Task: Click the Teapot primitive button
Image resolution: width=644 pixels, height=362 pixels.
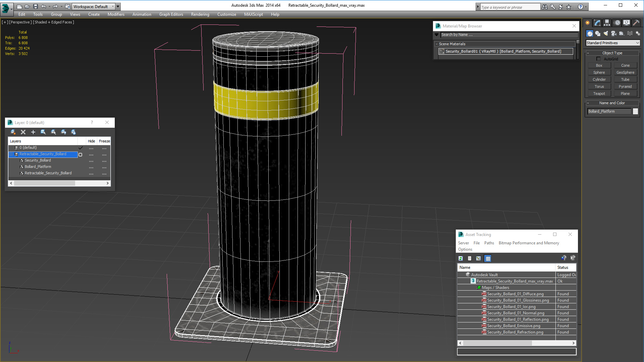Action: (599, 94)
